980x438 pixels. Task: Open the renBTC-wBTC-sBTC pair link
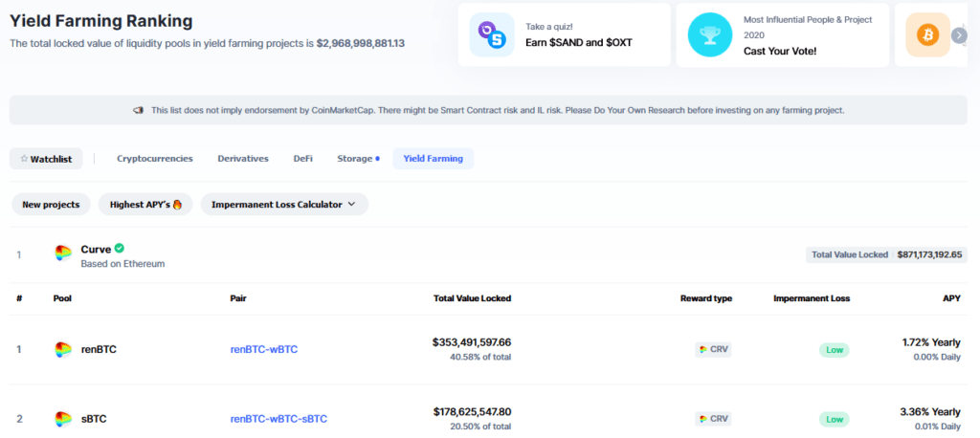(x=278, y=419)
